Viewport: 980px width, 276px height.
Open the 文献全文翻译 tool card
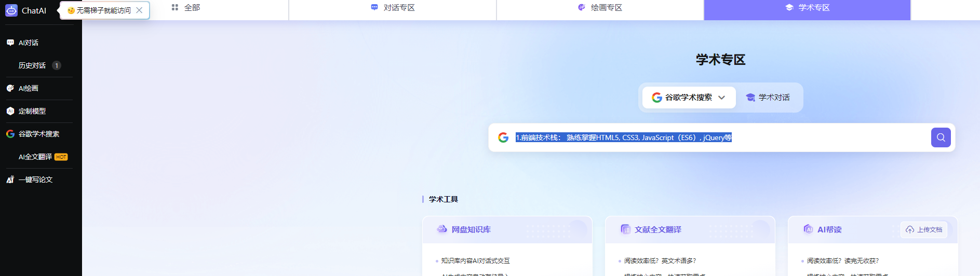point(690,229)
